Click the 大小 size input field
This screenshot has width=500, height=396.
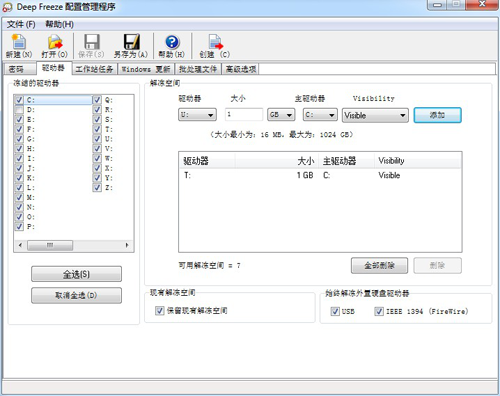[244, 115]
